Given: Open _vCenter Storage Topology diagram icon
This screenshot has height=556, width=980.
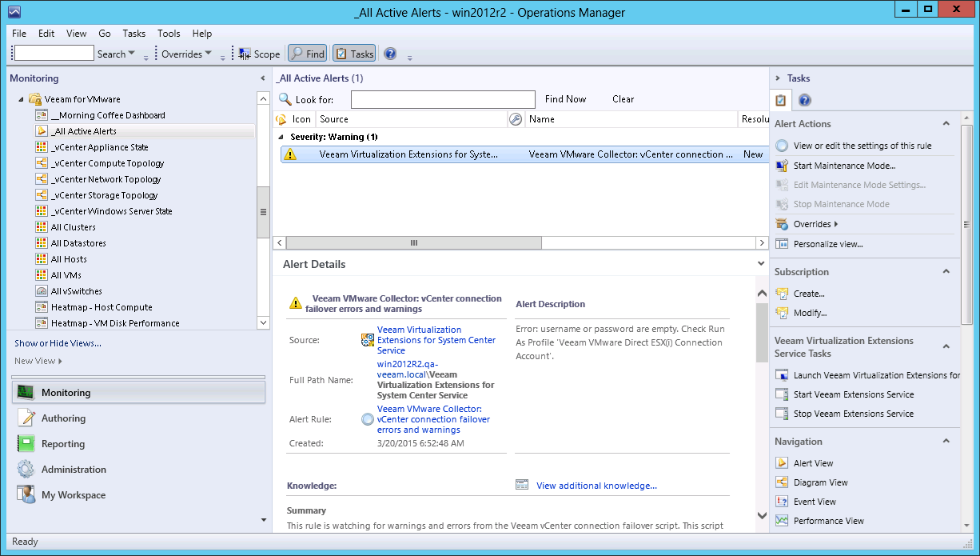Looking at the screenshot, I should click(42, 195).
